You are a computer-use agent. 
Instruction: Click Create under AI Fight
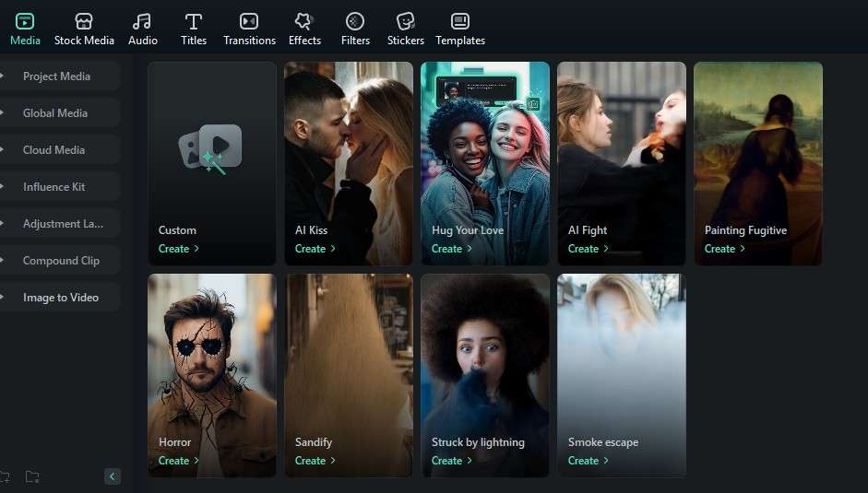[588, 249]
